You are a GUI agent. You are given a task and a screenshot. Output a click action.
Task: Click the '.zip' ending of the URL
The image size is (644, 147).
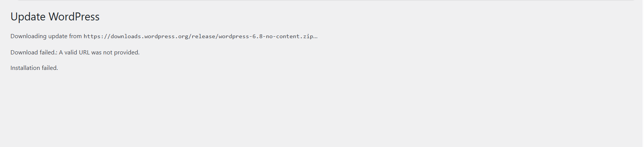coord(307,36)
